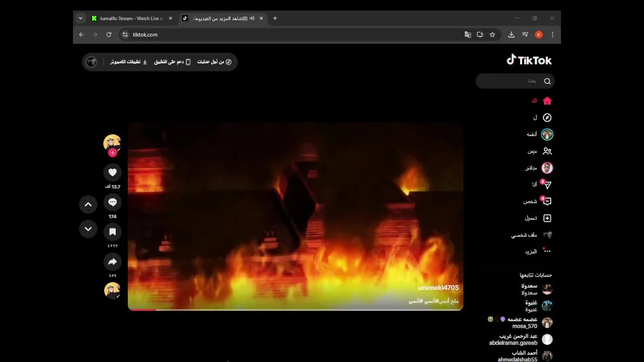
Task: Open the media controls icon
Action: (x=525, y=35)
